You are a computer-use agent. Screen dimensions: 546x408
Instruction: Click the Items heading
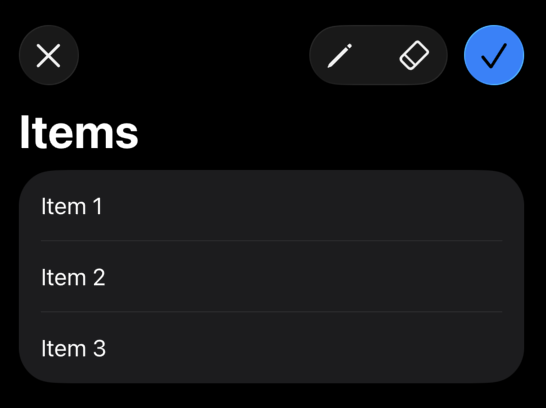coord(79,132)
